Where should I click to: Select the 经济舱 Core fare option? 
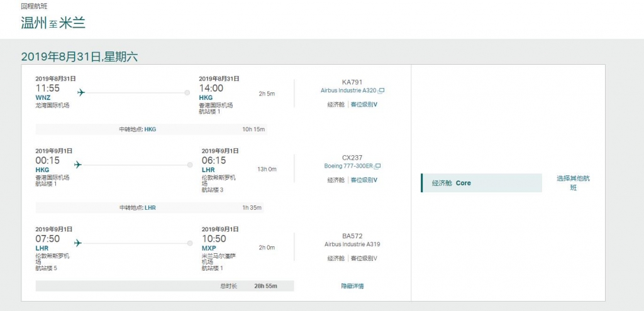(x=481, y=183)
